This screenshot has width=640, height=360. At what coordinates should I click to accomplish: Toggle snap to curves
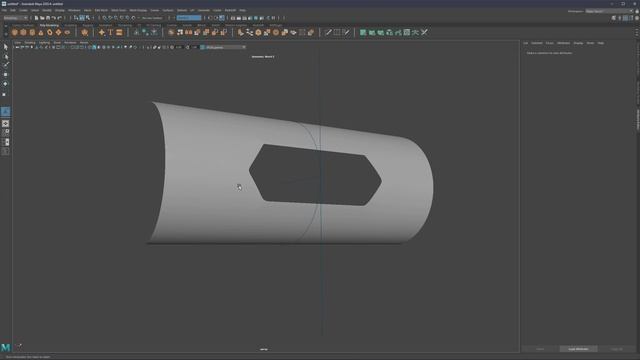[x=110, y=18]
